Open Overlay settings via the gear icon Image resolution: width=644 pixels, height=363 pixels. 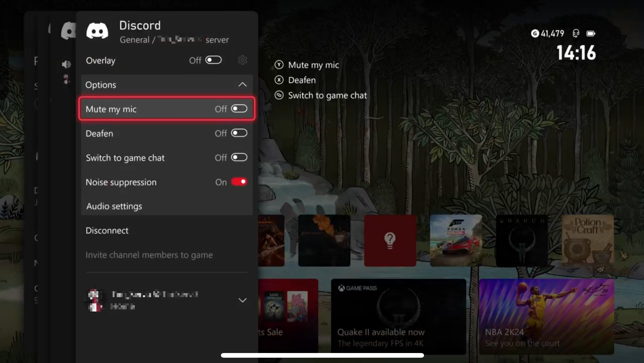click(242, 60)
